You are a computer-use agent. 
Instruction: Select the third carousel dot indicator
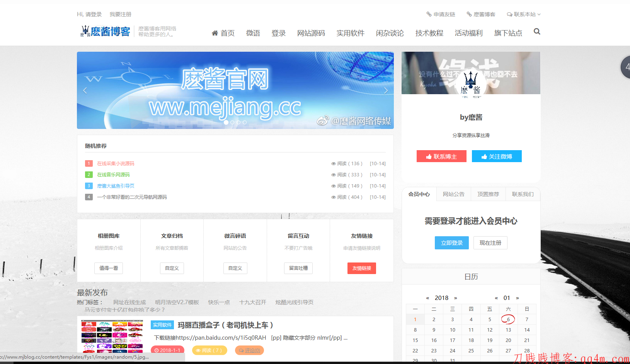point(238,122)
